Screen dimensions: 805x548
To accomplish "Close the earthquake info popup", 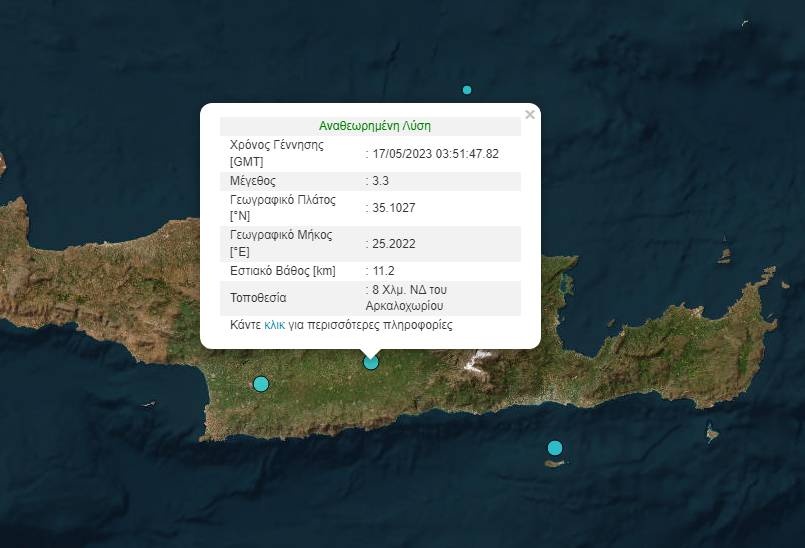I will (530, 115).
